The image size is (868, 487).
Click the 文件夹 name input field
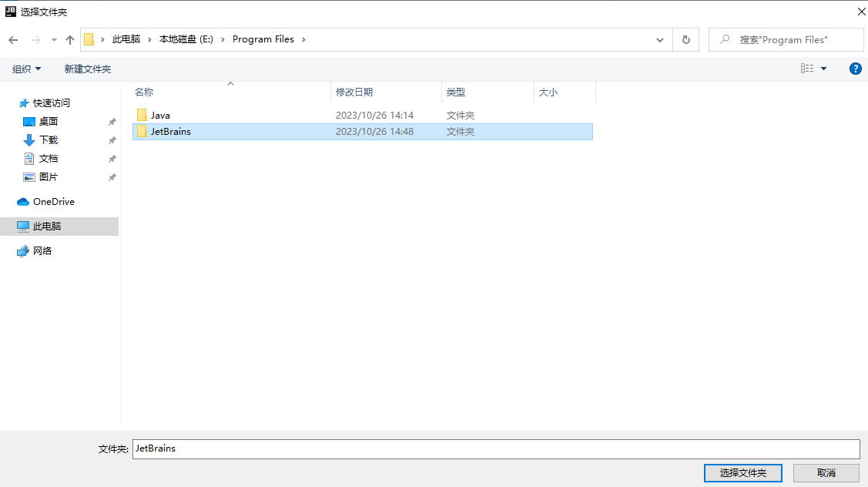pos(495,448)
